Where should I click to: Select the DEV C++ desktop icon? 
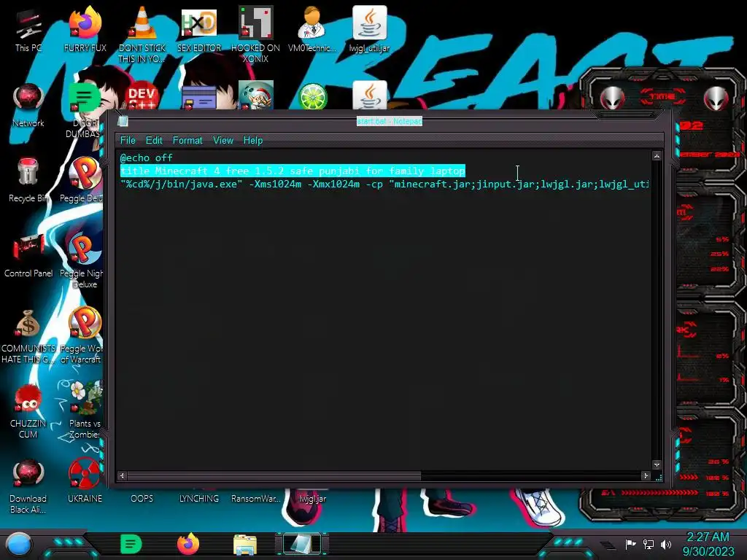(142, 96)
